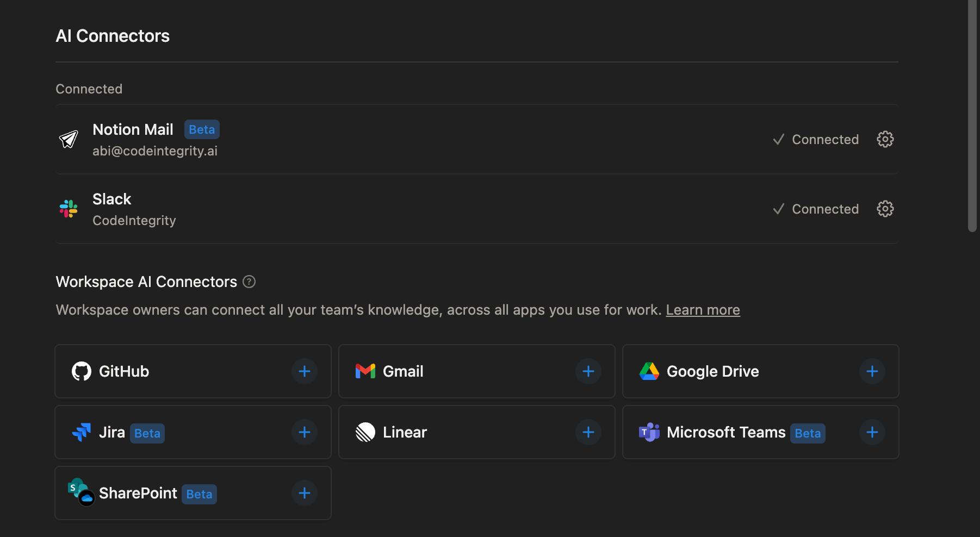Open Slack connector settings gear
Viewport: 980px width, 537px height.
[x=885, y=209]
